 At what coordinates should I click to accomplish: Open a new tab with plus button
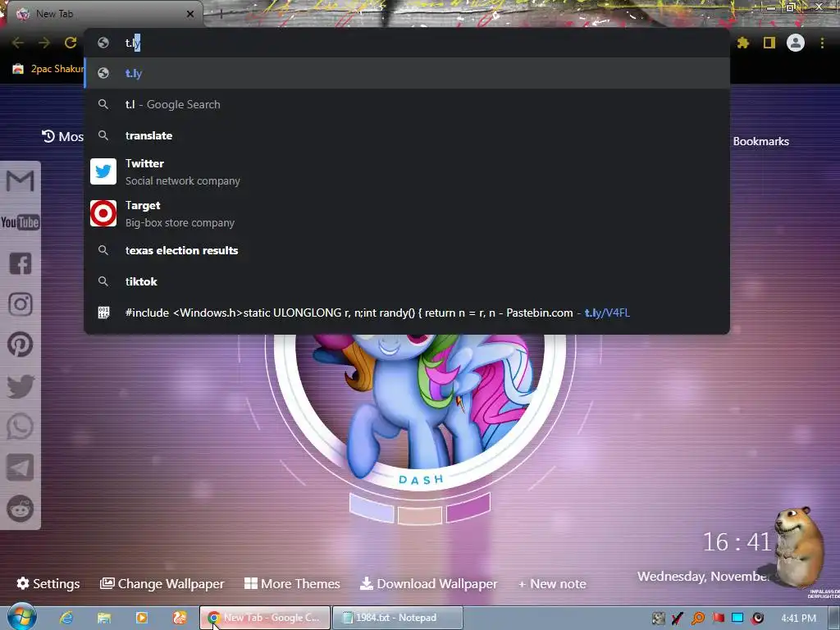[221, 14]
